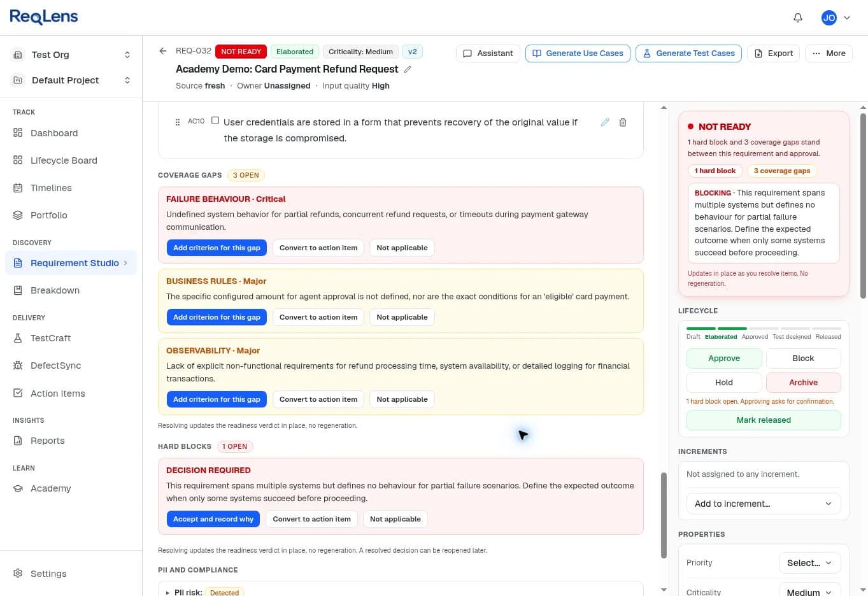Screen dimensions: 868x596
Task: Edit criterion AC10 with pencil icon
Action: (x=605, y=122)
